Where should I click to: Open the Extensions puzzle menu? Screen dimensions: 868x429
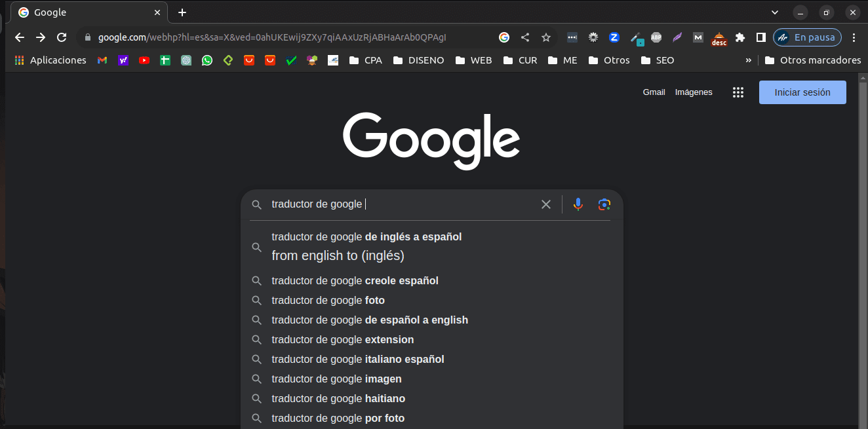740,37
